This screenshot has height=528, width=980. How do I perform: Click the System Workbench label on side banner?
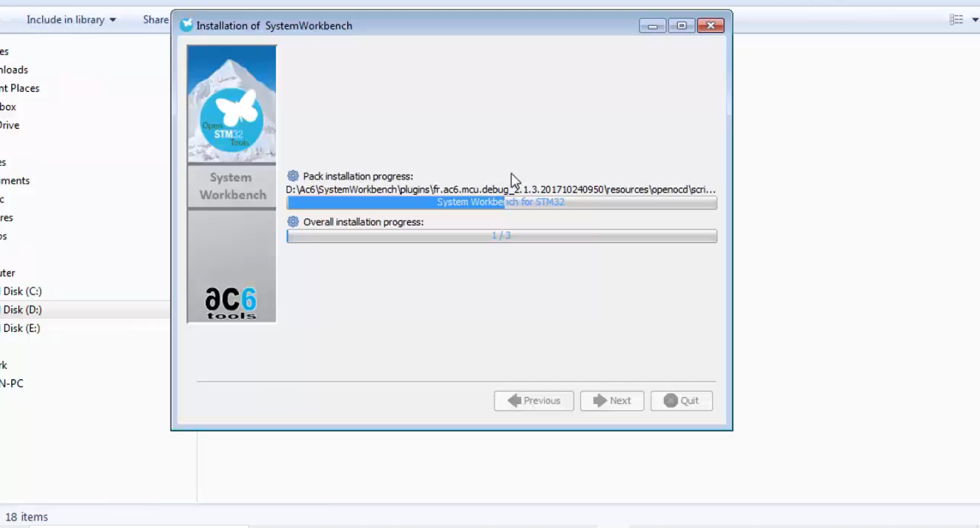click(232, 186)
